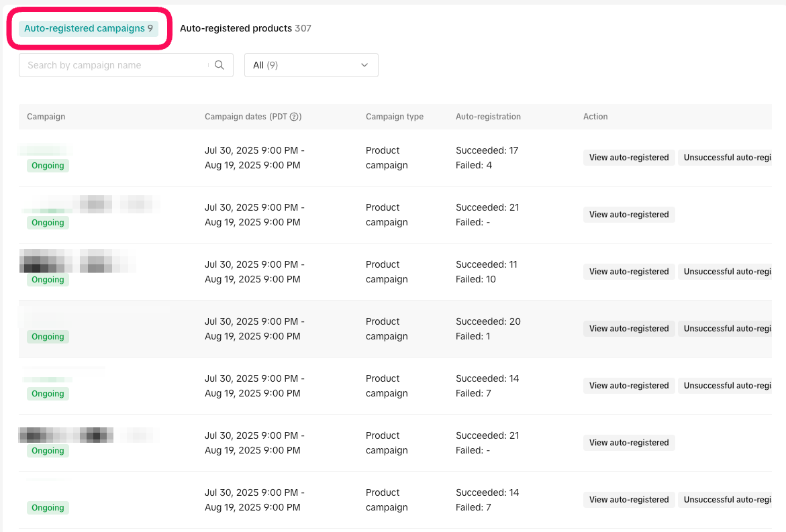Focus the Search by campaign name field
Image resolution: width=786 pixels, height=532 pixels.
tap(114, 65)
